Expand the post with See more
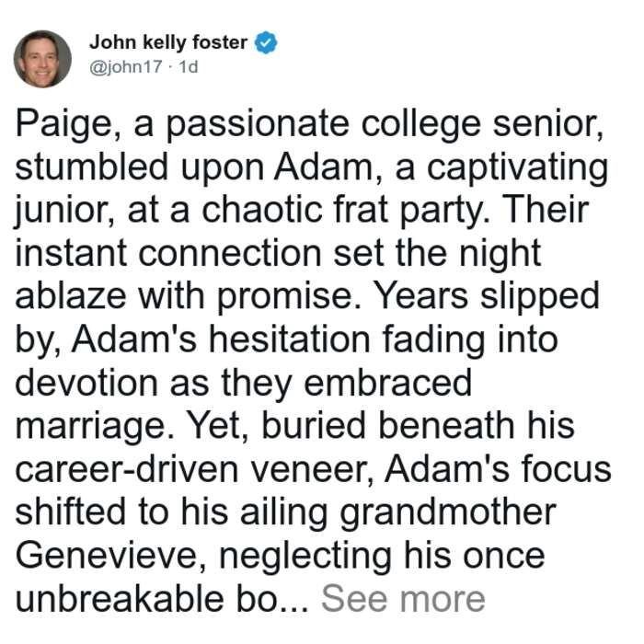This screenshot has width=644, height=644. click(403, 599)
